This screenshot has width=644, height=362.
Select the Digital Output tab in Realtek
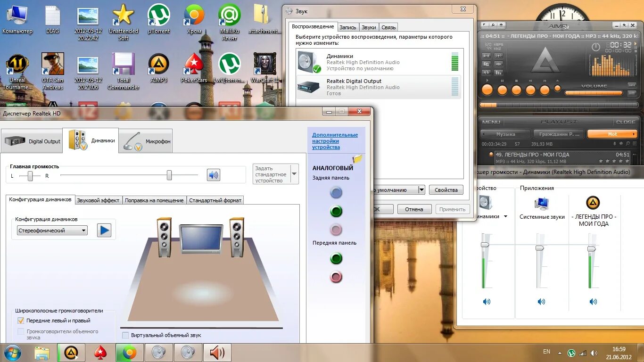click(32, 141)
